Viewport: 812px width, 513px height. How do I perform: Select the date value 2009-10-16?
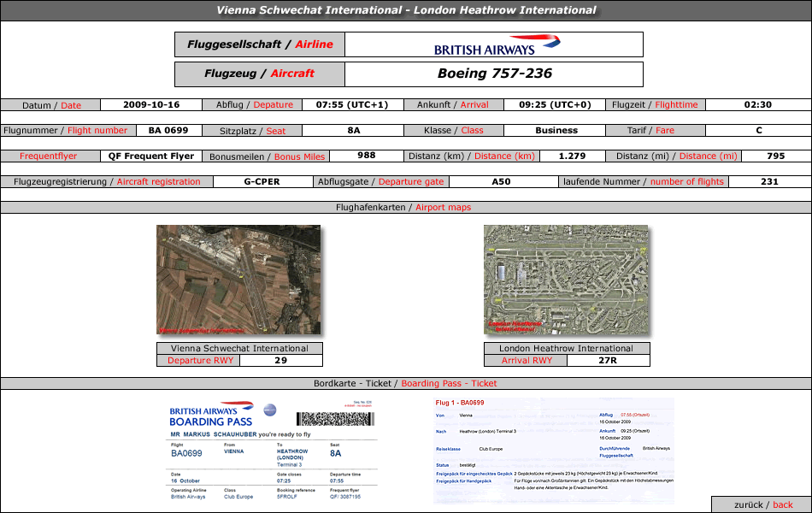pyautogui.click(x=151, y=104)
